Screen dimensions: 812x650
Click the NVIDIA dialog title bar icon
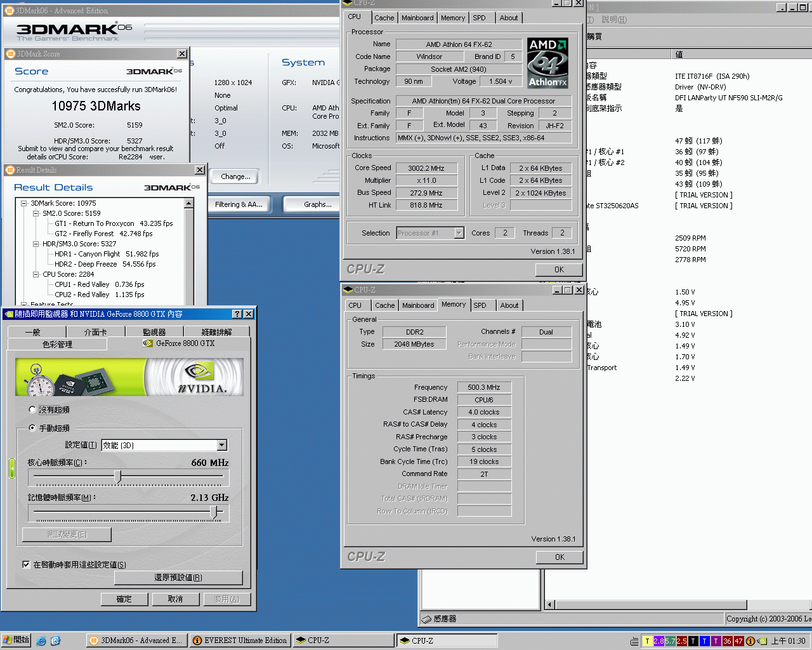point(9,314)
